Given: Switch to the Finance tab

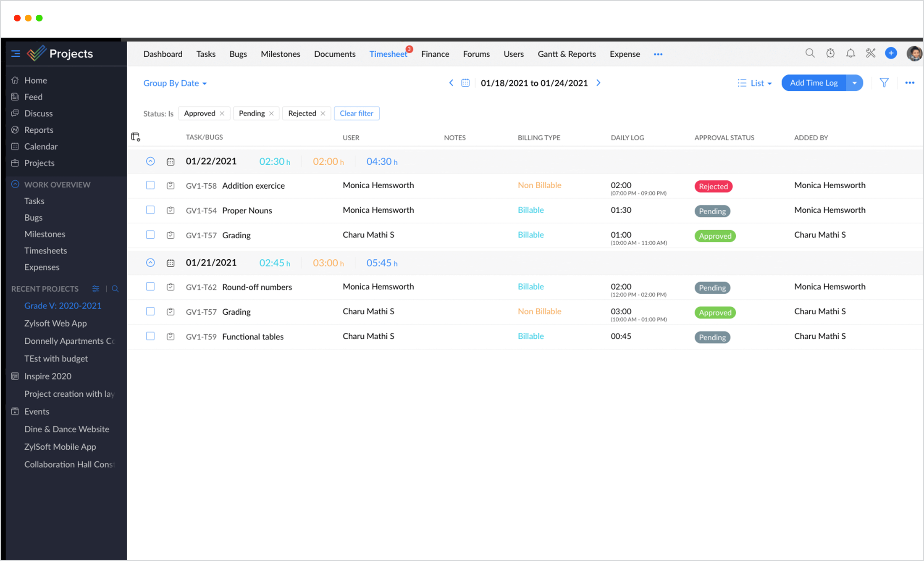Looking at the screenshot, I should pyautogui.click(x=435, y=54).
